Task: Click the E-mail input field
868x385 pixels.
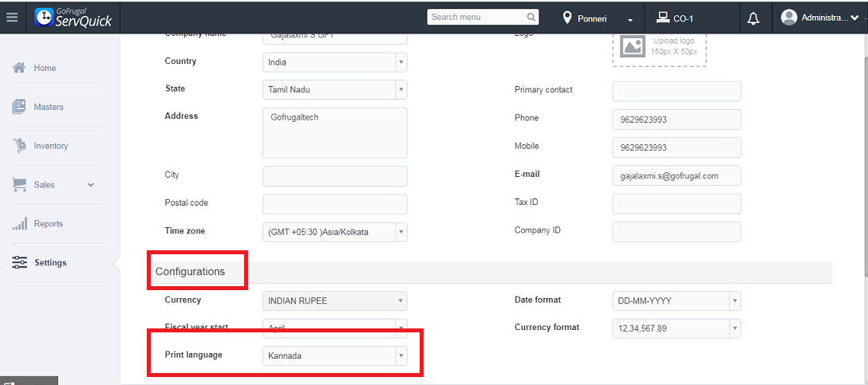Action: pyautogui.click(x=677, y=175)
